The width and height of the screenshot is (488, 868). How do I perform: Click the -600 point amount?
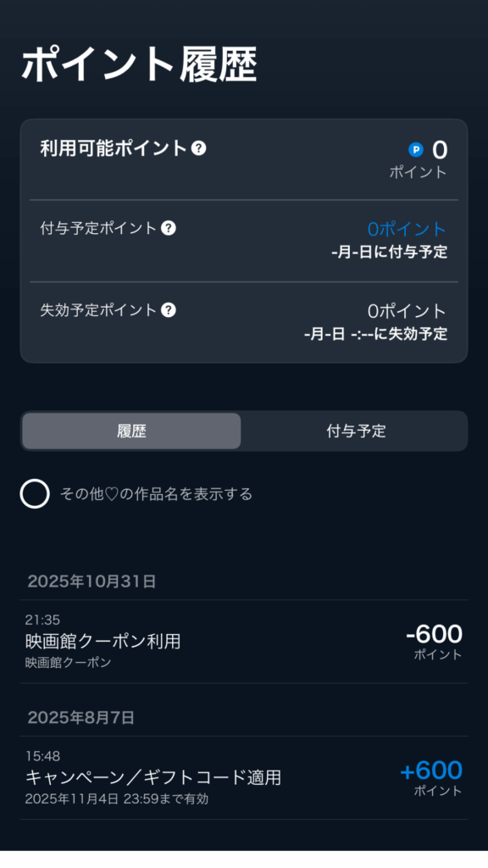point(435,634)
